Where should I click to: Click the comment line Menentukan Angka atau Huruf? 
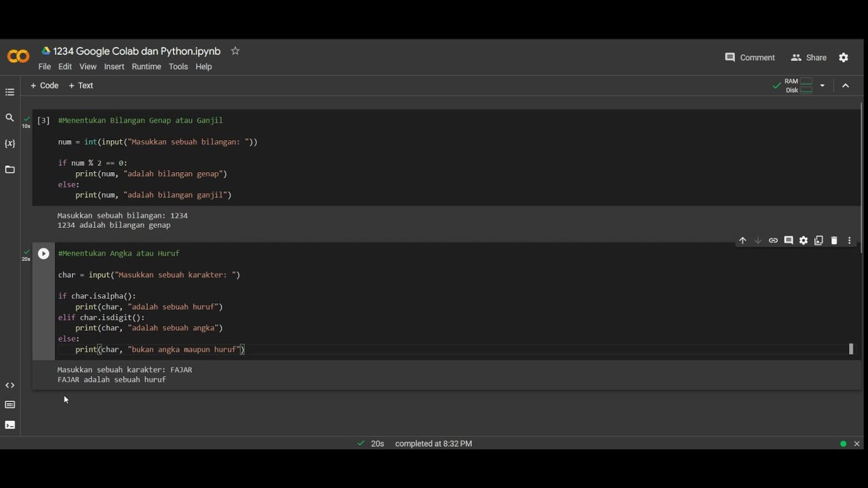click(119, 253)
